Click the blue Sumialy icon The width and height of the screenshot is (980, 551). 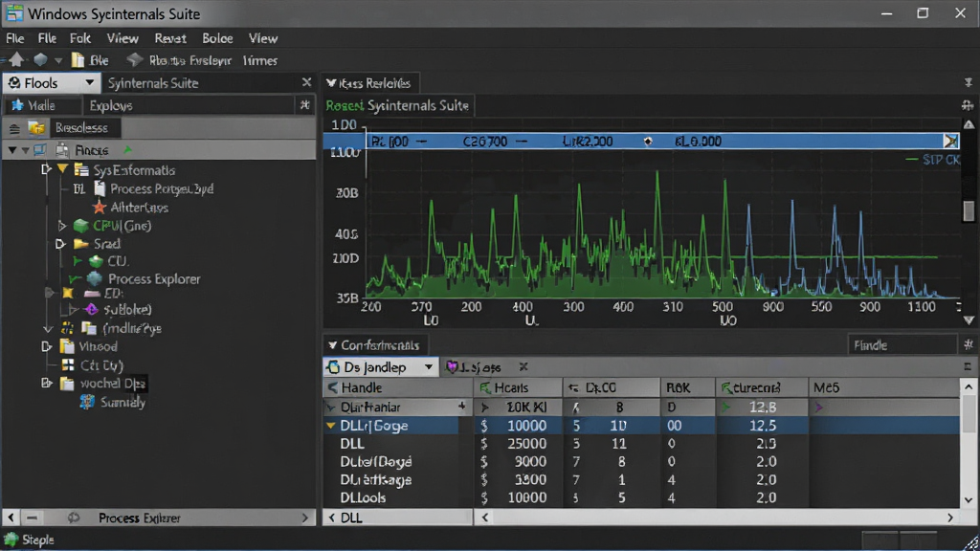(87, 402)
